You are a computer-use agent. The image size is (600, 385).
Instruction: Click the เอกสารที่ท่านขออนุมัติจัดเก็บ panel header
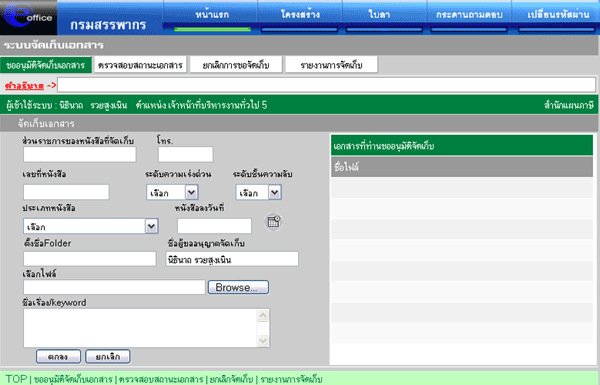pyautogui.click(x=462, y=145)
